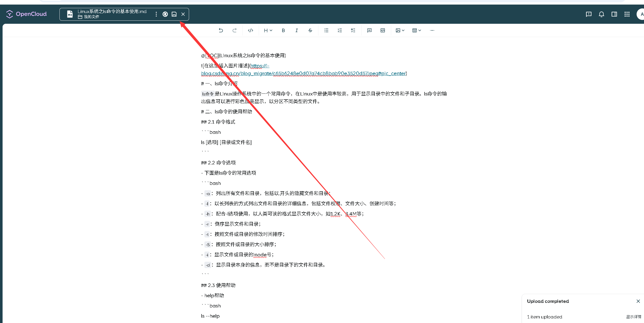Toggle the right sidebar panel
Screen dimensions: 644x323
pos(614,14)
